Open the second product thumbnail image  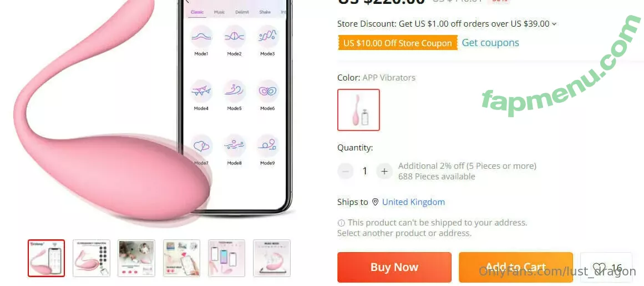tap(91, 258)
